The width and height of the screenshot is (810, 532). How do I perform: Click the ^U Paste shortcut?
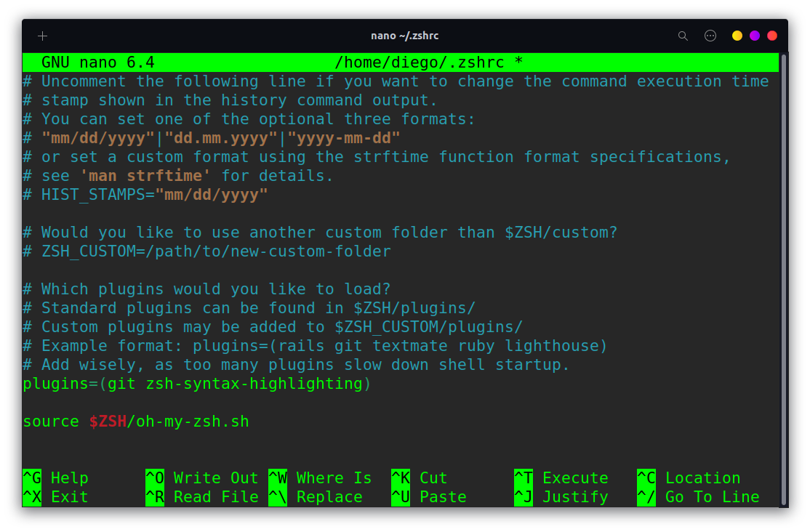(x=429, y=497)
